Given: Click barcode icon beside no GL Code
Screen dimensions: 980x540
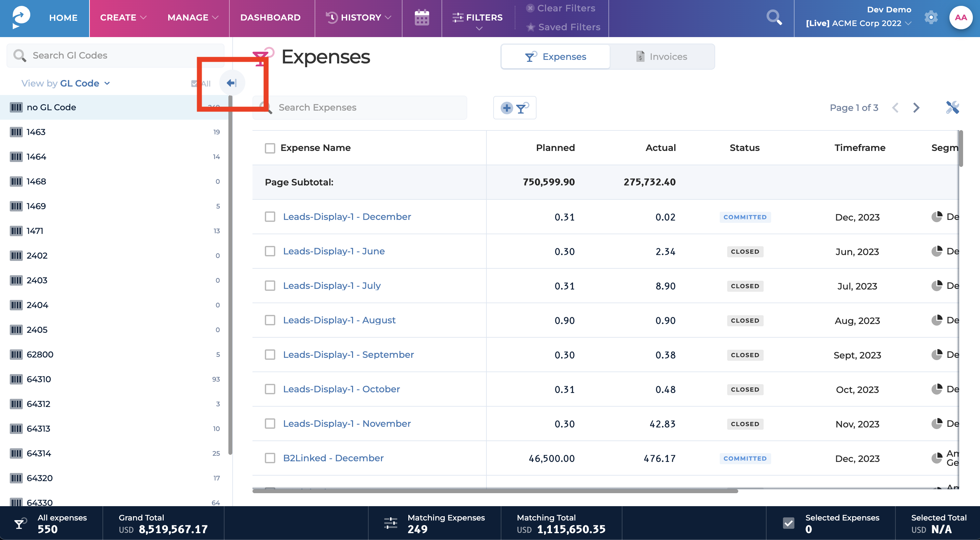Looking at the screenshot, I should 16,107.
